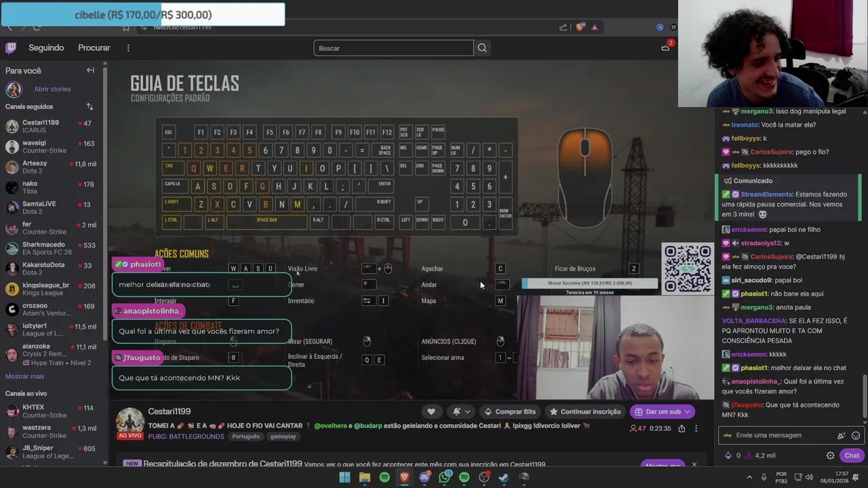
Task: Open Discord from the taskbar
Action: [x=425, y=477]
